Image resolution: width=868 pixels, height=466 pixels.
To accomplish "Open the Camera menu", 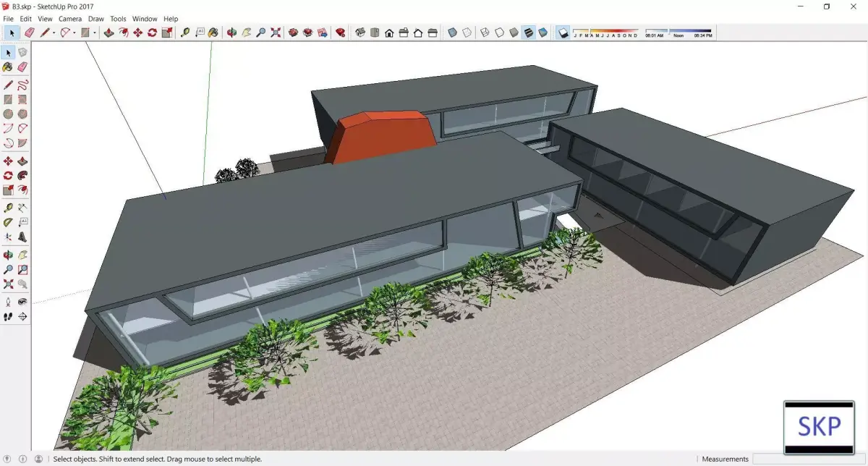I will tap(70, 19).
